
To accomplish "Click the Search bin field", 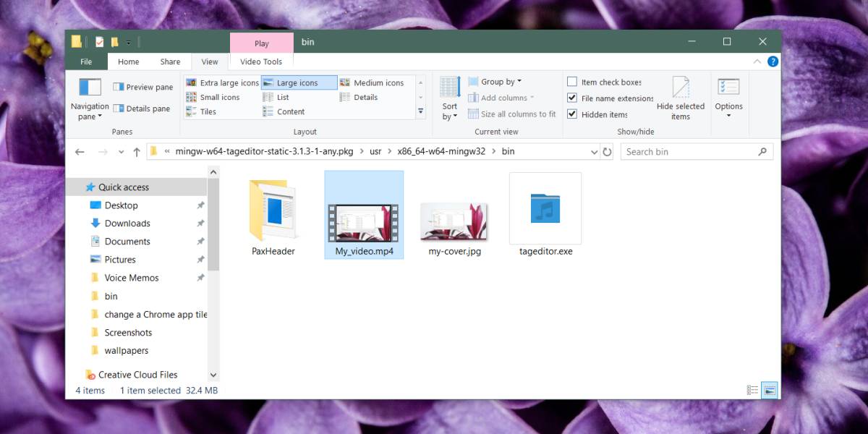I will (x=697, y=152).
